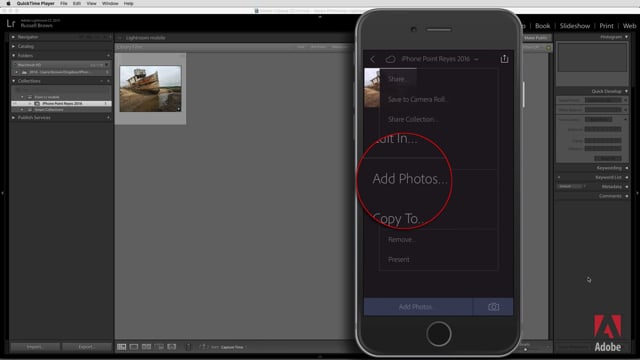Screen dimensions: 640x360
Task: Open the Edit menu in menu bar
Action: [77, 3]
